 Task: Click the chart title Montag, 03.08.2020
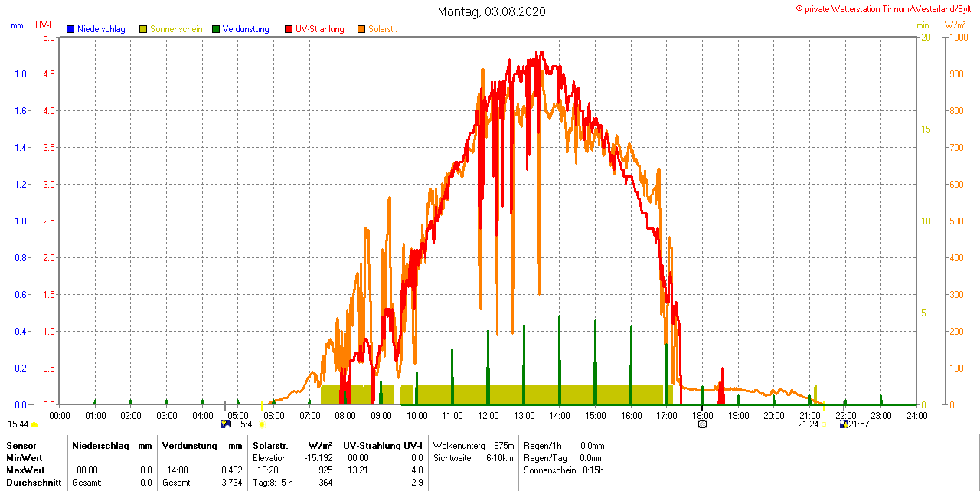pyautogui.click(x=492, y=11)
